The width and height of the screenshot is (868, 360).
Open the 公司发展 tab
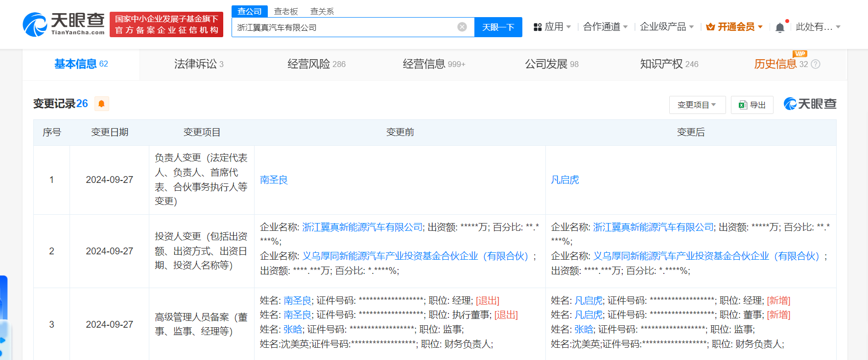pyautogui.click(x=552, y=64)
